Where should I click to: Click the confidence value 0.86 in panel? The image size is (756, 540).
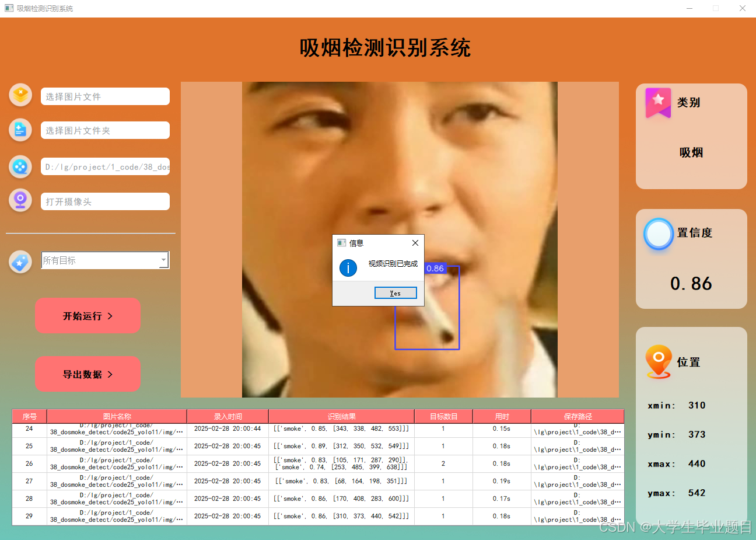(691, 284)
